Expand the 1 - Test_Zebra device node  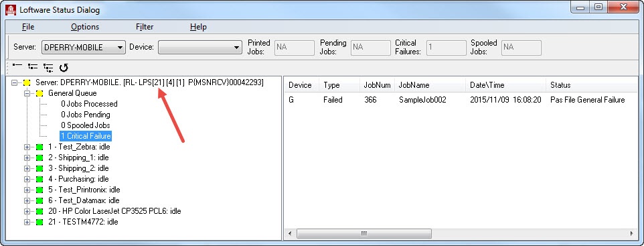[27, 147]
